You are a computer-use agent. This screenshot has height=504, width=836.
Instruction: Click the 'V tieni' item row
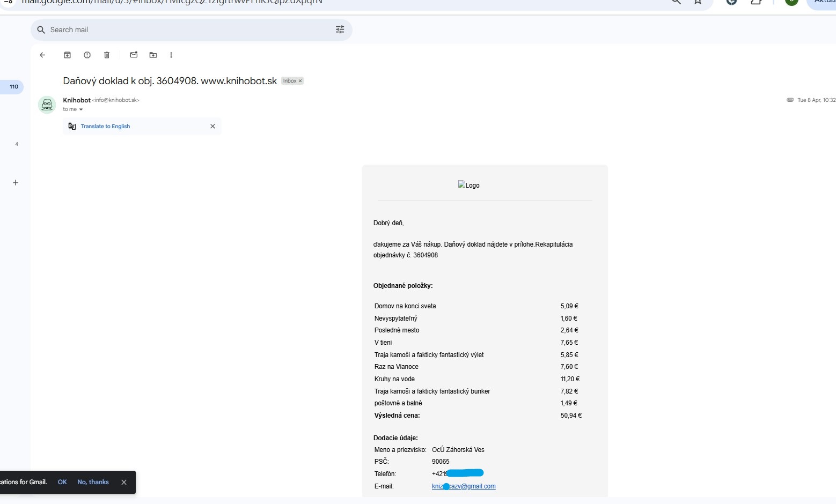(x=478, y=343)
